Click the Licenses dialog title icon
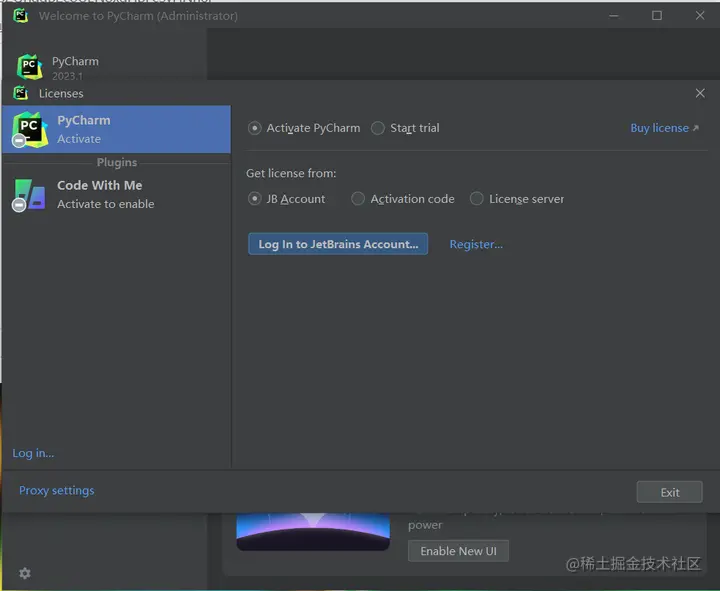The height and width of the screenshot is (591, 720). pyautogui.click(x=20, y=93)
